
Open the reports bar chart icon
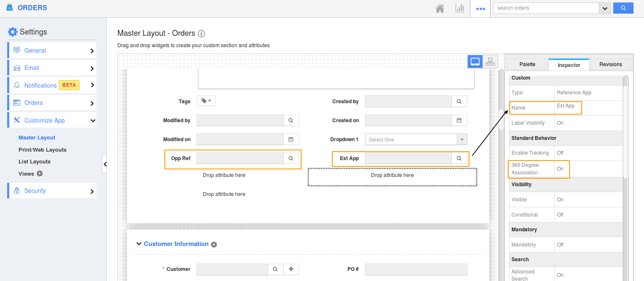pyautogui.click(x=460, y=8)
